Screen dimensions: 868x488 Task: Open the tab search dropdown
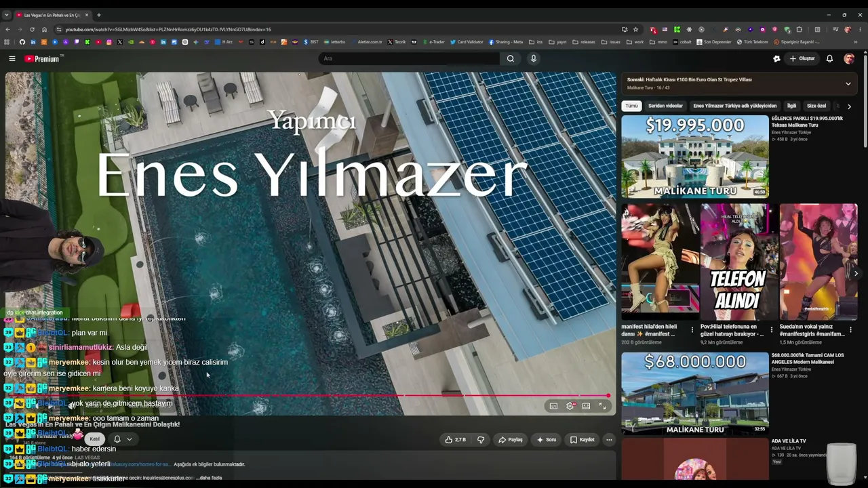pyautogui.click(x=7, y=15)
